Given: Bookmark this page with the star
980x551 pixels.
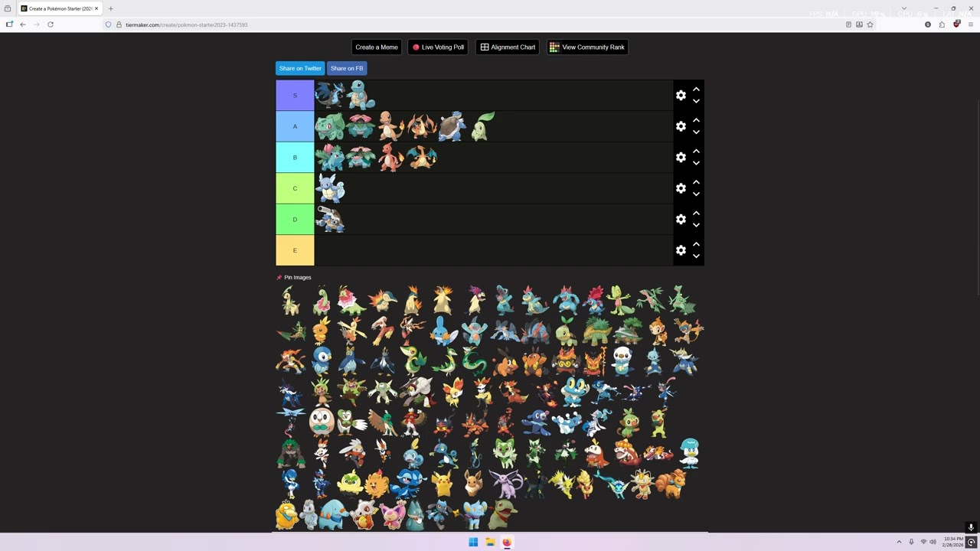Looking at the screenshot, I should coord(870,24).
